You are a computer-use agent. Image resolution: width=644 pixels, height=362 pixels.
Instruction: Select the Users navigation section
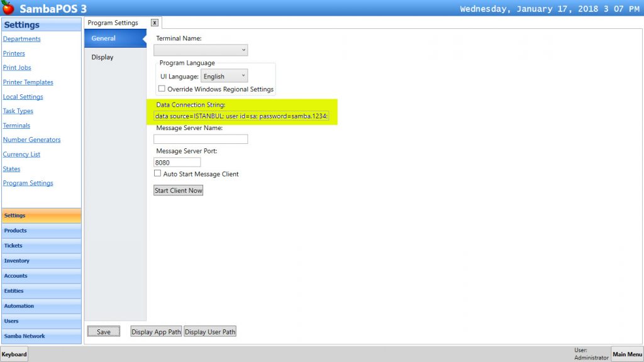tap(41, 321)
